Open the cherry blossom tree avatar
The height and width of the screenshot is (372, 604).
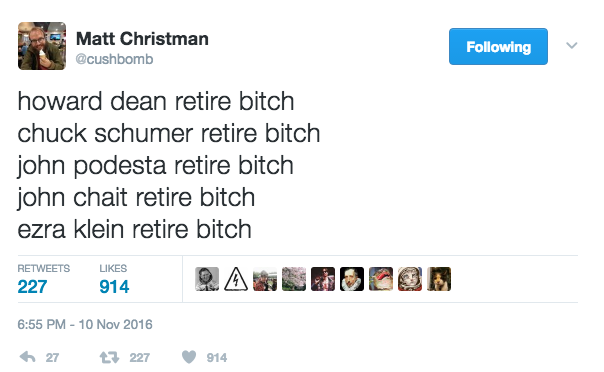pyautogui.click(x=294, y=279)
